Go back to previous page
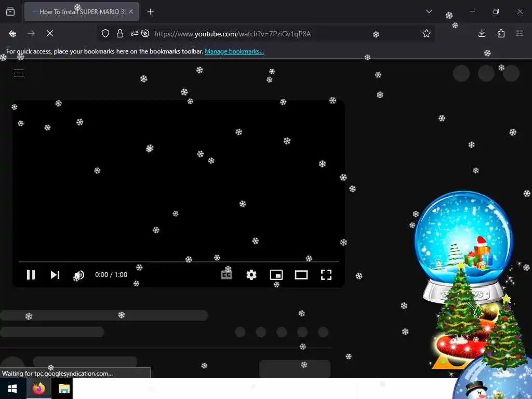The height and width of the screenshot is (399, 532). tap(12, 33)
